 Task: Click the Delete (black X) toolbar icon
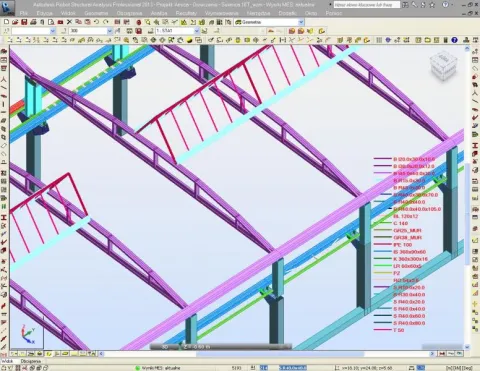69,22
